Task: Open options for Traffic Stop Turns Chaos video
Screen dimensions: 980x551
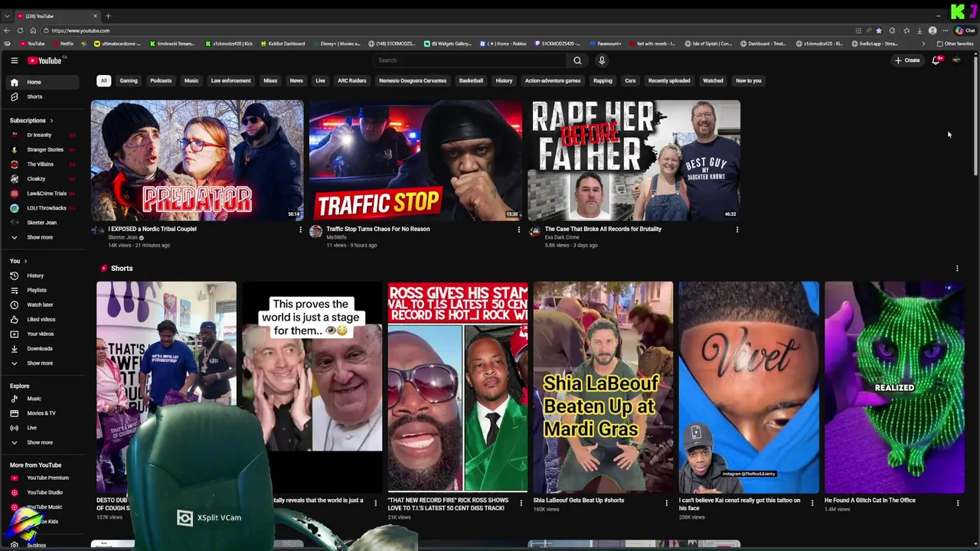Action: tap(518, 230)
